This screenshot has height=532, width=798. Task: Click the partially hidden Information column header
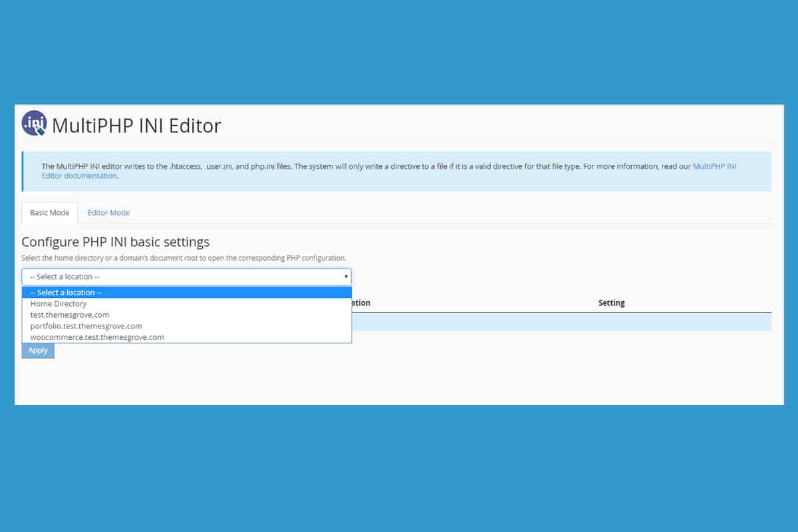pyautogui.click(x=361, y=303)
